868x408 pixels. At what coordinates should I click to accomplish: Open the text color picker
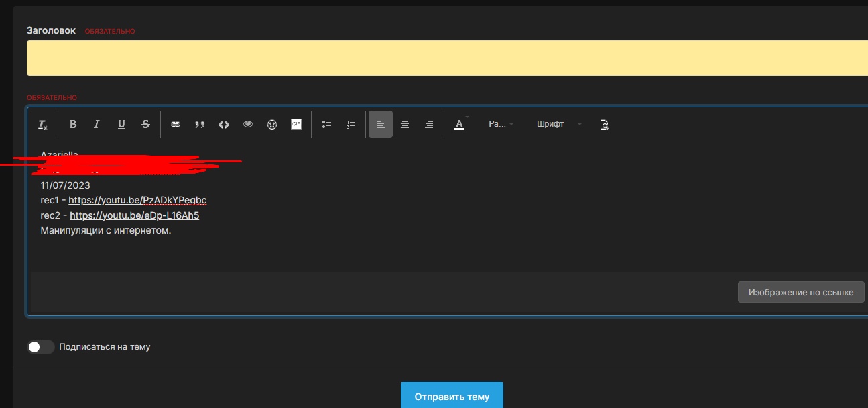pyautogui.click(x=460, y=124)
